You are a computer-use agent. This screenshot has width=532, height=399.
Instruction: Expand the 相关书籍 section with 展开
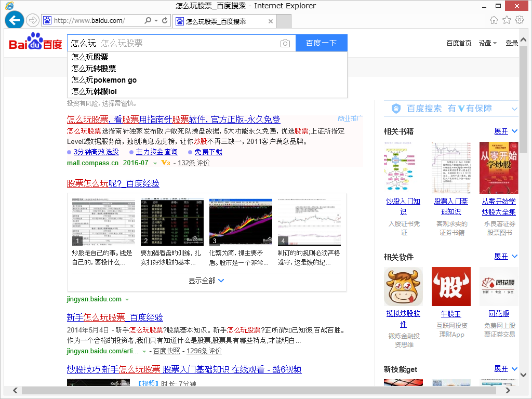pos(506,131)
